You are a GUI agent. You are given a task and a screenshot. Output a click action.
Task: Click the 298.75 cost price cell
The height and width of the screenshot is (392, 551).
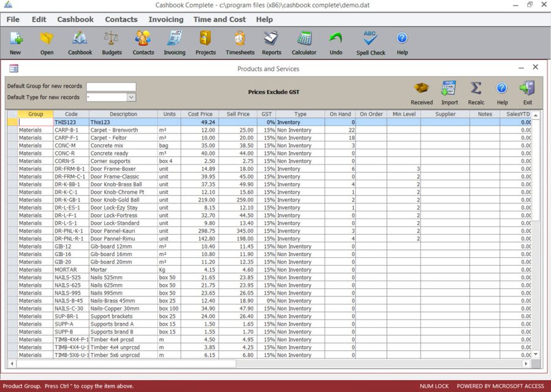200,231
